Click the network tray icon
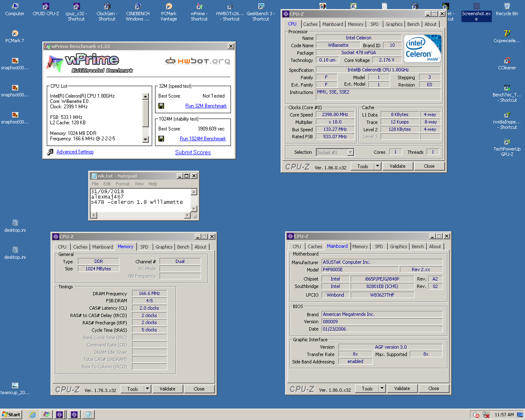Screen dimensions: 525x420 point(486,415)
